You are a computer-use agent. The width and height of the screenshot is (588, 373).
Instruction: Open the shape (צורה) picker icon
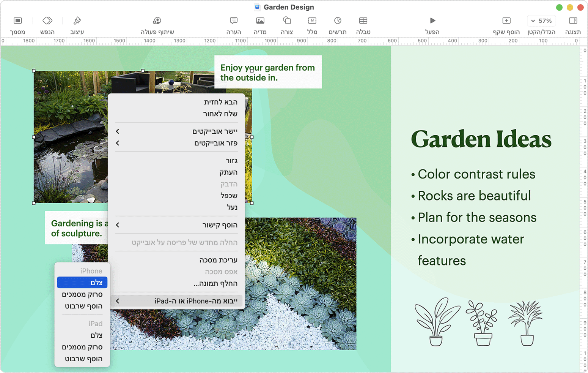click(287, 21)
